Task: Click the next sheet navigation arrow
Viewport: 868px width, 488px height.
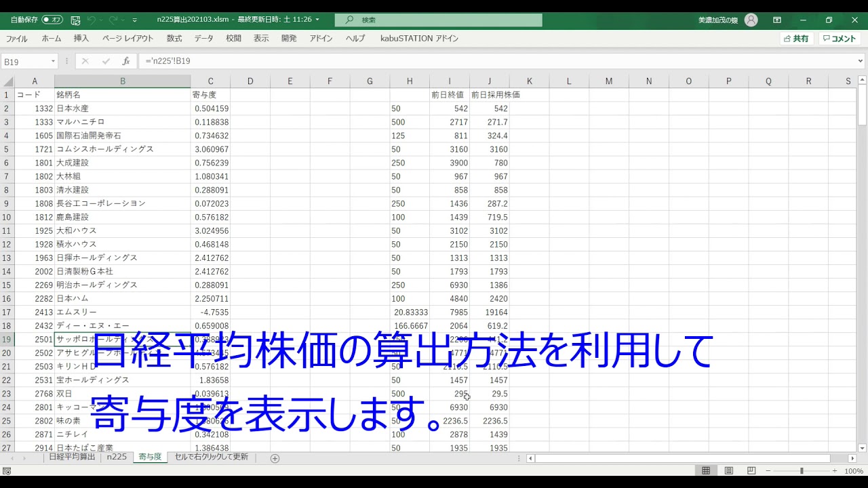Action: pyautogui.click(x=25, y=458)
